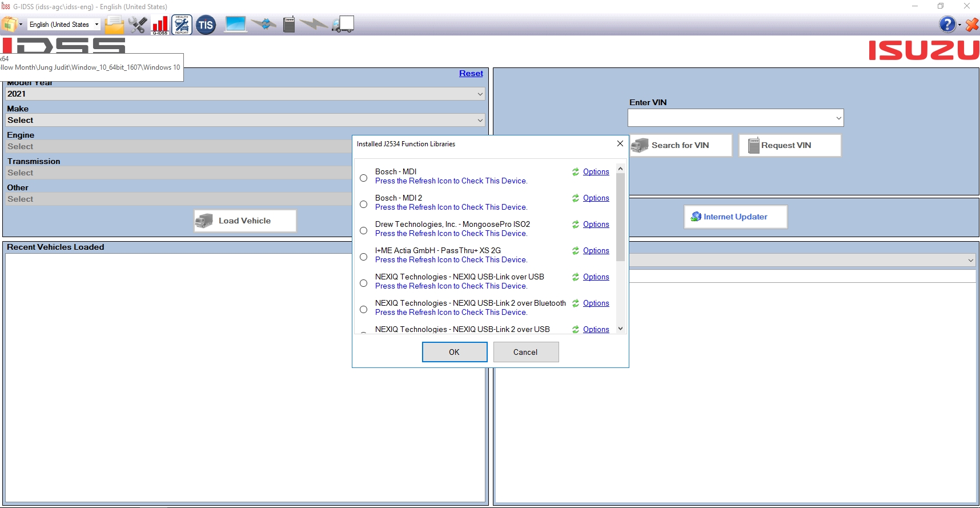Click the blue laptop screen icon
The height and width of the screenshot is (508, 980).
[x=235, y=24]
